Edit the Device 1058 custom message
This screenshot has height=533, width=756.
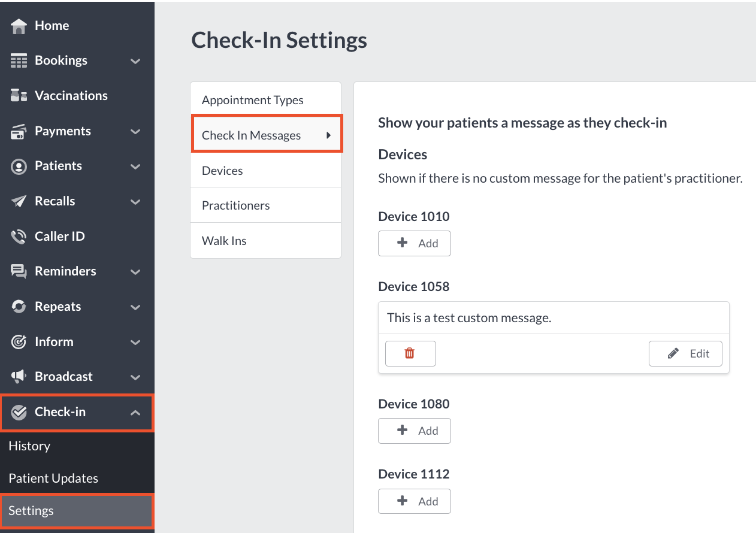685,353
